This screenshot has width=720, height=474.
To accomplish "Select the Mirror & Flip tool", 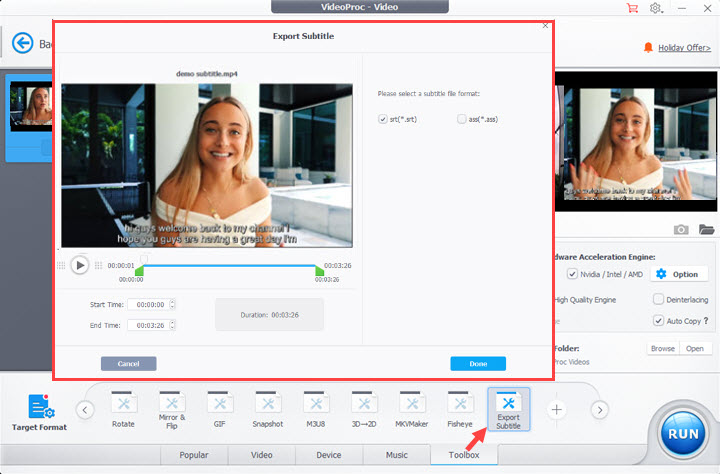I will [x=172, y=410].
